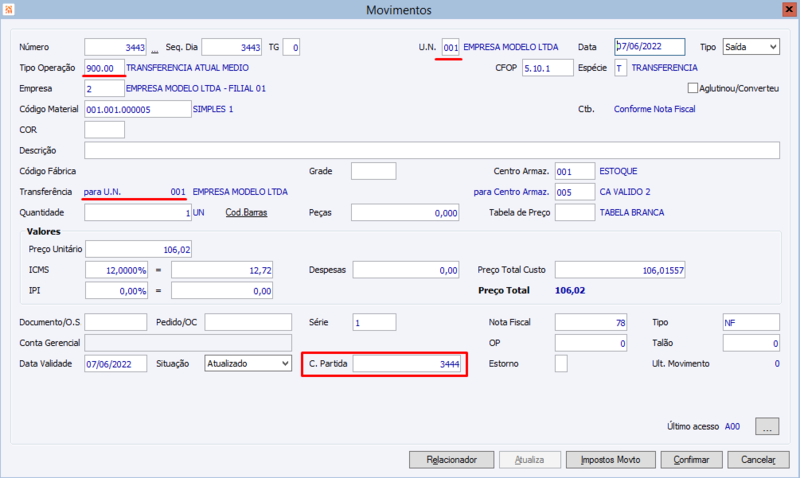Viewport: 800px width, 478px height.
Task: Click the 'para U.N.' transfer text
Action: point(102,192)
